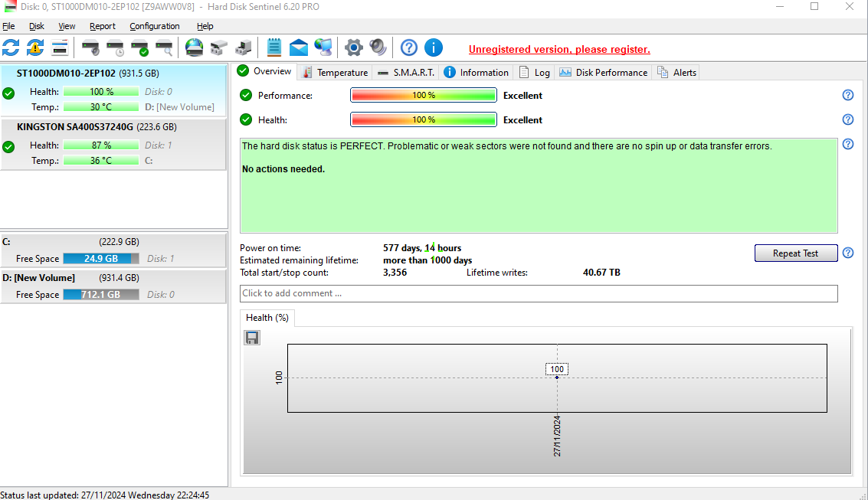Click the blue envelope email icon
The image size is (868, 500).
coord(298,47)
